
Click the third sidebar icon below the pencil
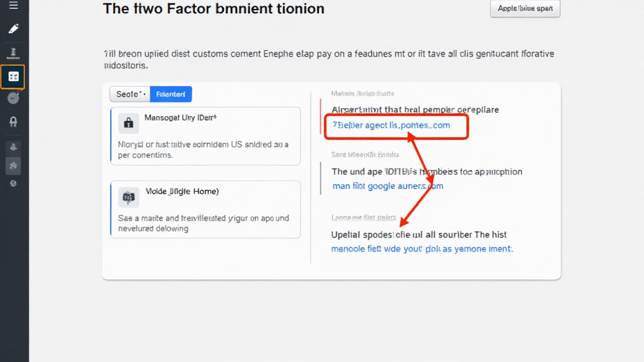click(x=13, y=53)
